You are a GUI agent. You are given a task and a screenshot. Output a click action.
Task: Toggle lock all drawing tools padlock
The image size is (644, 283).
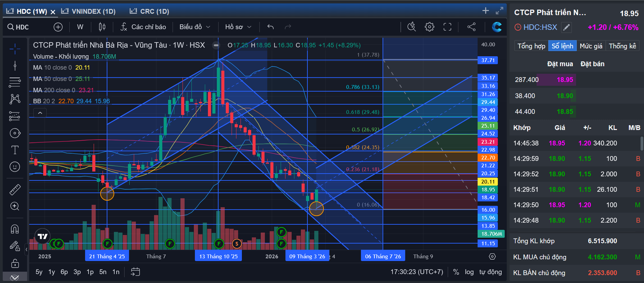15,263
